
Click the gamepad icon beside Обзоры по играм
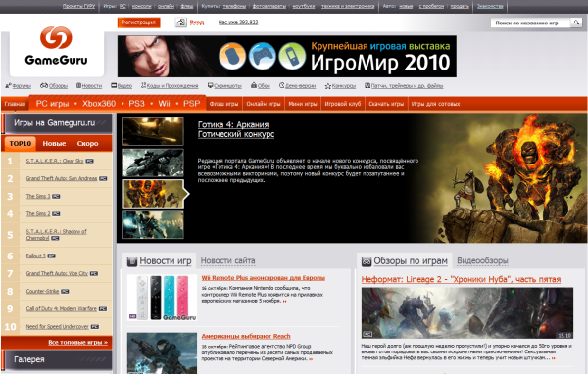pyautogui.click(x=367, y=261)
